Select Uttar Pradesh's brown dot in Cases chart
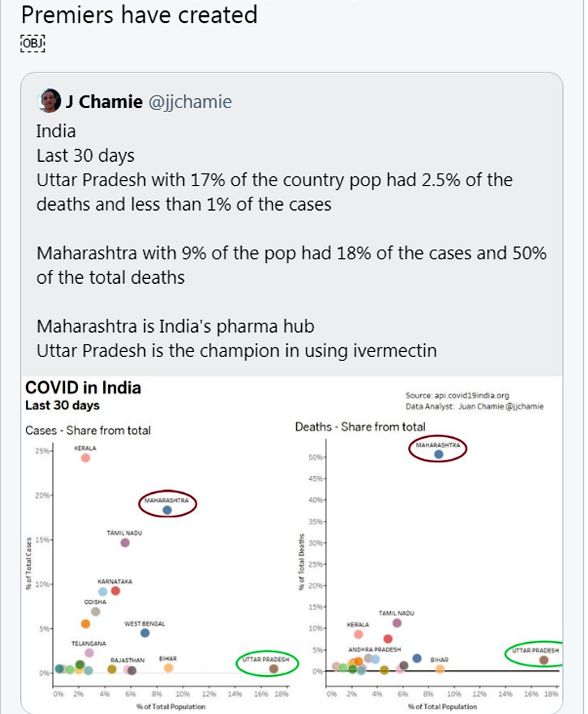The height and width of the screenshot is (714, 588). 274,669
